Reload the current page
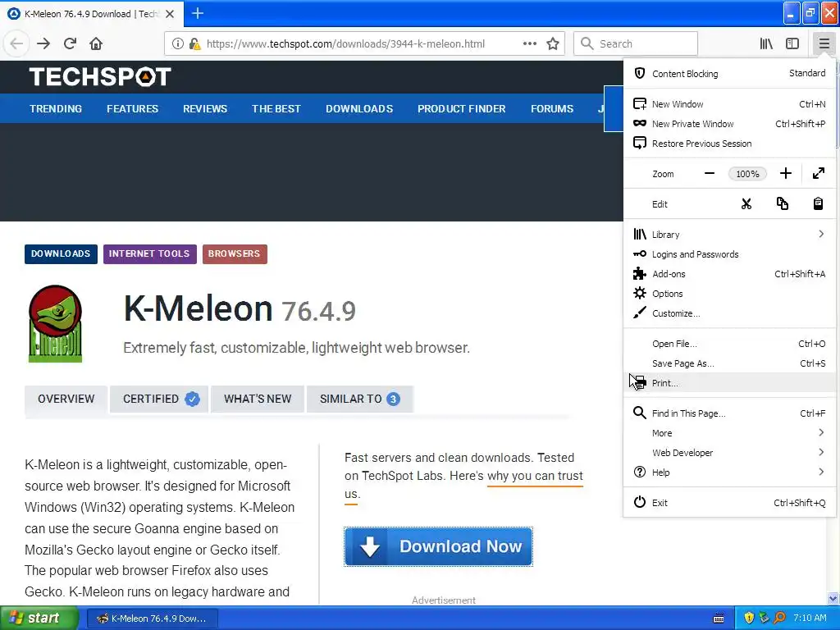The width and height of the screenshot is (840, 630). [x=70, y=43]
